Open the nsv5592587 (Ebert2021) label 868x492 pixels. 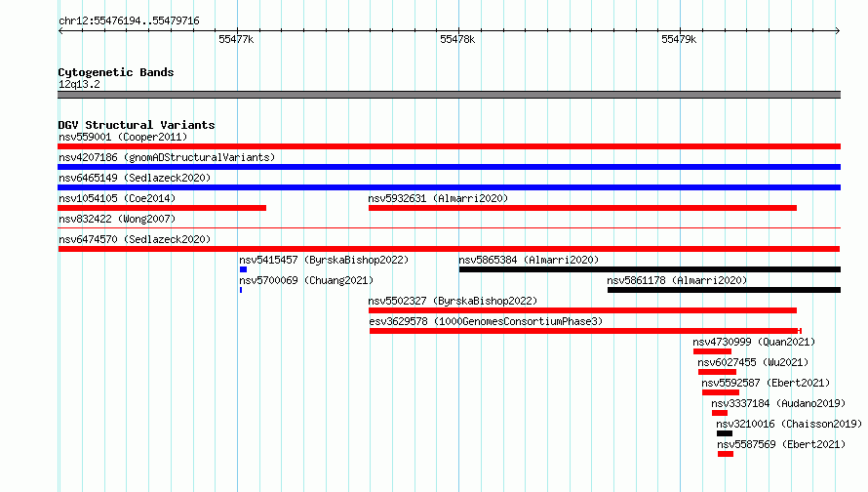[766, 383]
